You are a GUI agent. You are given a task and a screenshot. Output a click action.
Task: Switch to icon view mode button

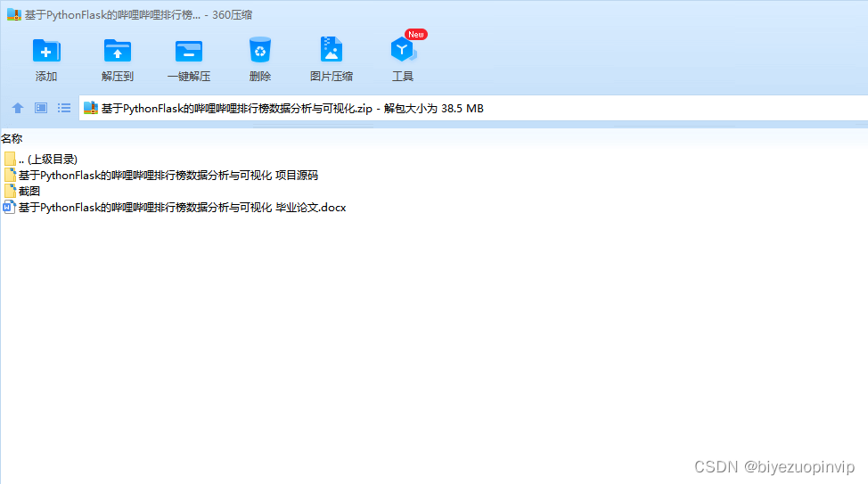click(41, 108)
